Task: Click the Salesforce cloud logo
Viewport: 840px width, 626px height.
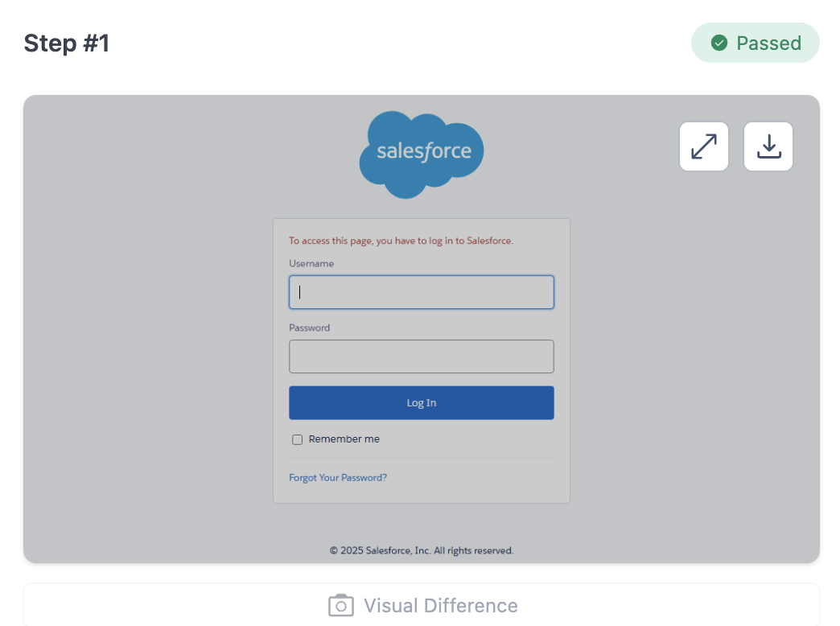Action: [x=421, y=153]
